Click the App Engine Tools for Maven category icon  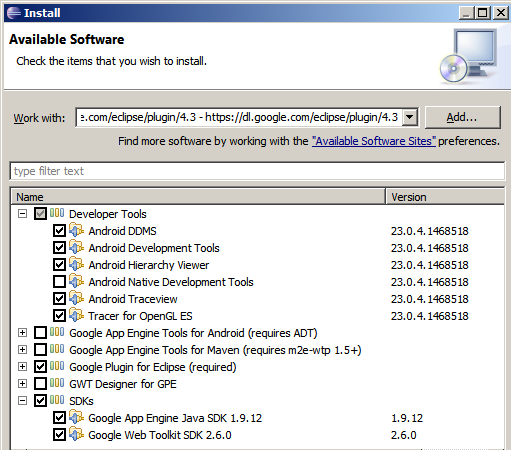(x=57, y=349)
